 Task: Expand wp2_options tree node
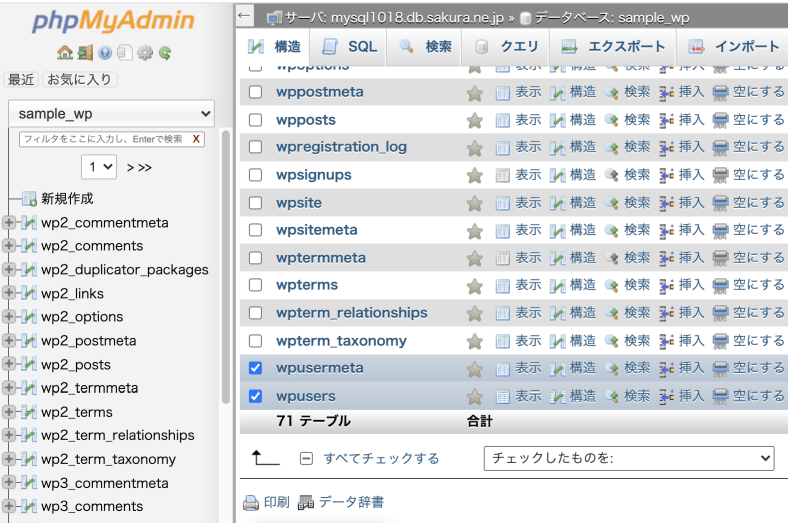(x=9, y=317)
